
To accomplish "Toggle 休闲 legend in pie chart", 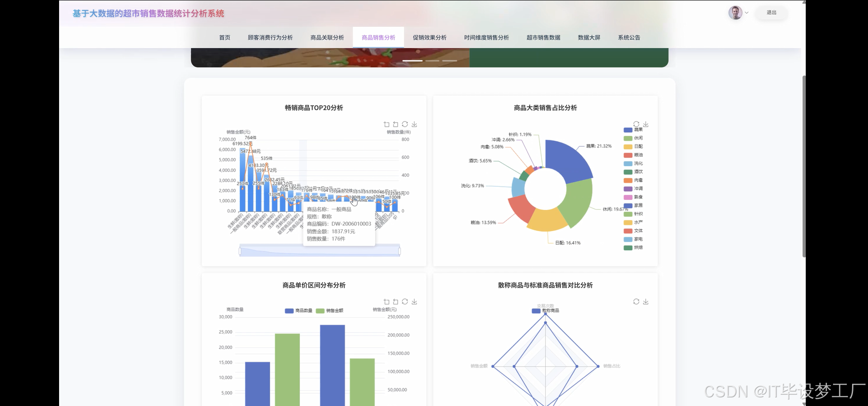I will pos(633,138).
